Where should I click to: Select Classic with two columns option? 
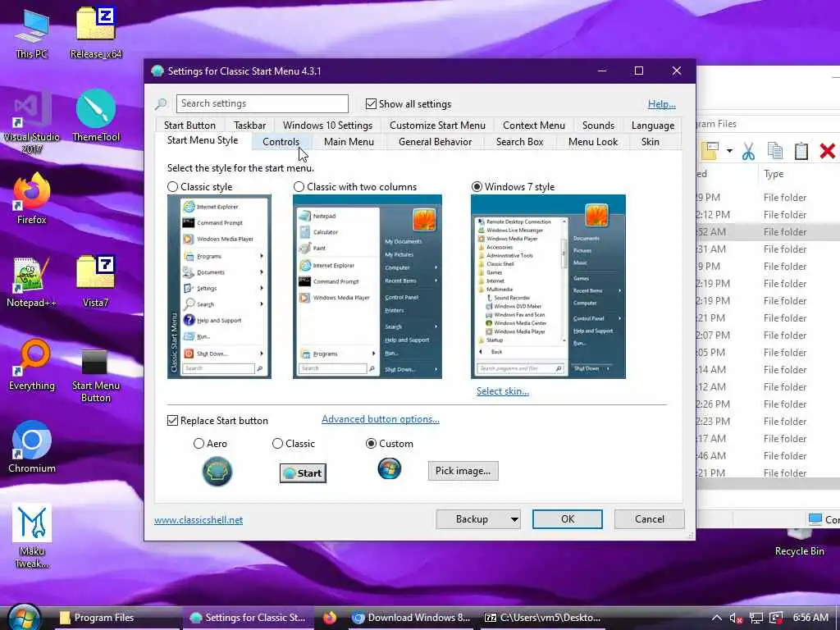[299, 187]
